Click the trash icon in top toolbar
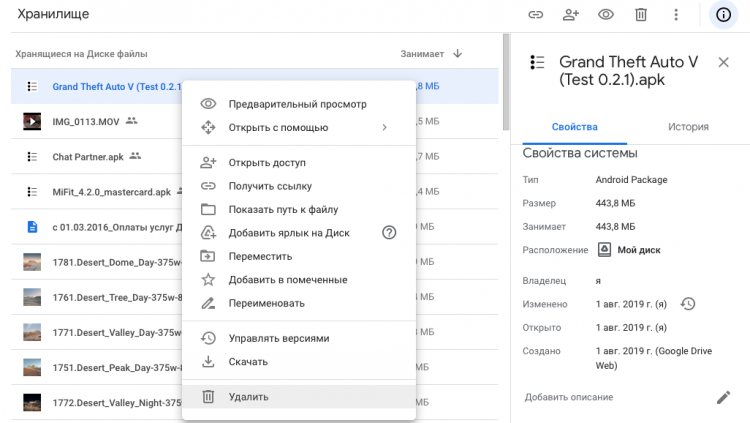This screenshot has height=423, width=750. tap(641, 15)
